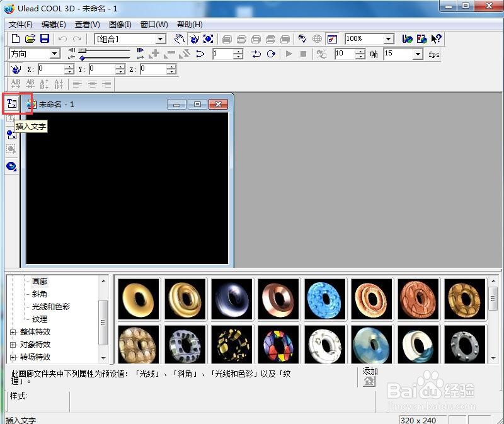Click the increase character spacing AB icon
The height and width of the screenshot is (424, 504).
[x=15, y=84]
